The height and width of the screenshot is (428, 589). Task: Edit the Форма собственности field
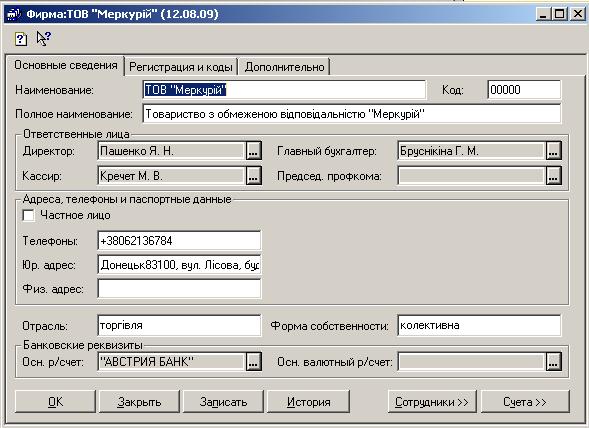(479, 325)
